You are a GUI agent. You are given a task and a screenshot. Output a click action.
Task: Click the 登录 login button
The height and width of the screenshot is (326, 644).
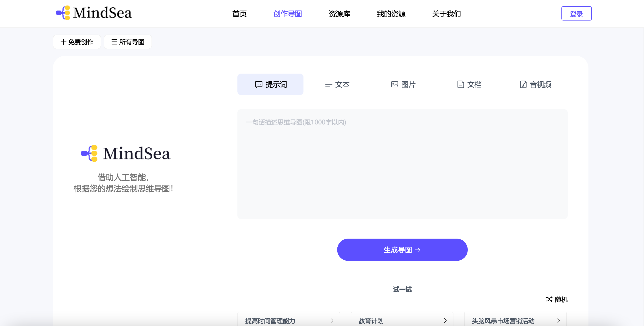(576, 14)
